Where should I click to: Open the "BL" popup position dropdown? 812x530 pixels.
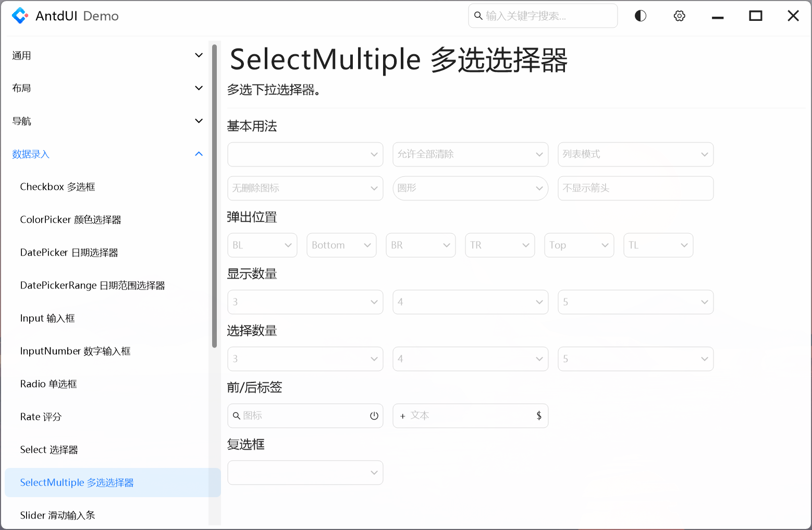point(262,245)
